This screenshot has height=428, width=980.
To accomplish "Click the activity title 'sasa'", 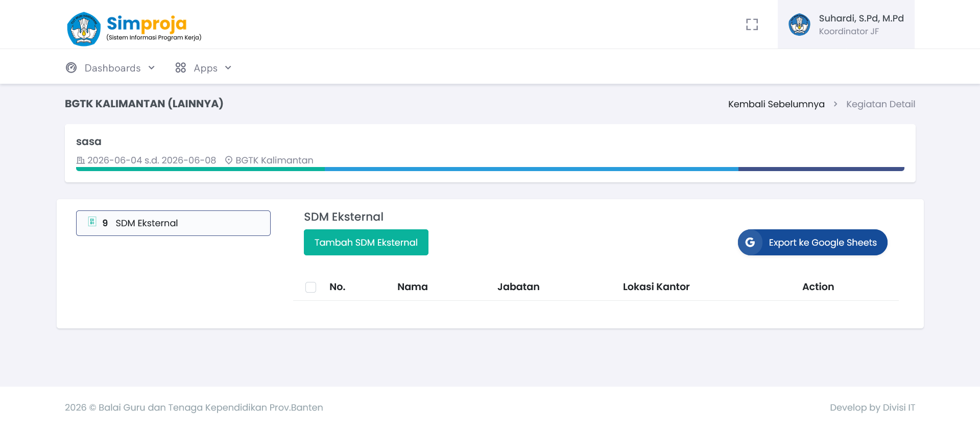I will point(89,142).
